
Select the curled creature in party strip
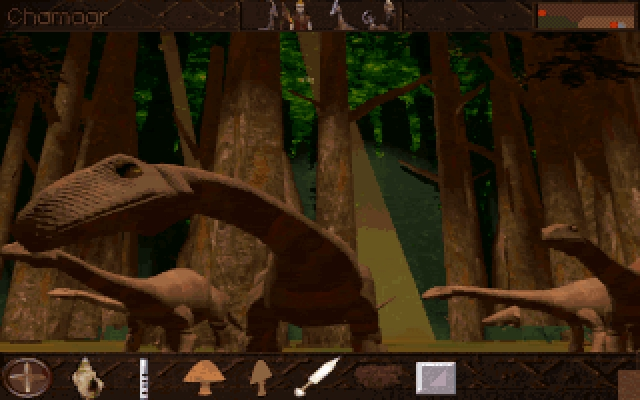click(371, 20)
